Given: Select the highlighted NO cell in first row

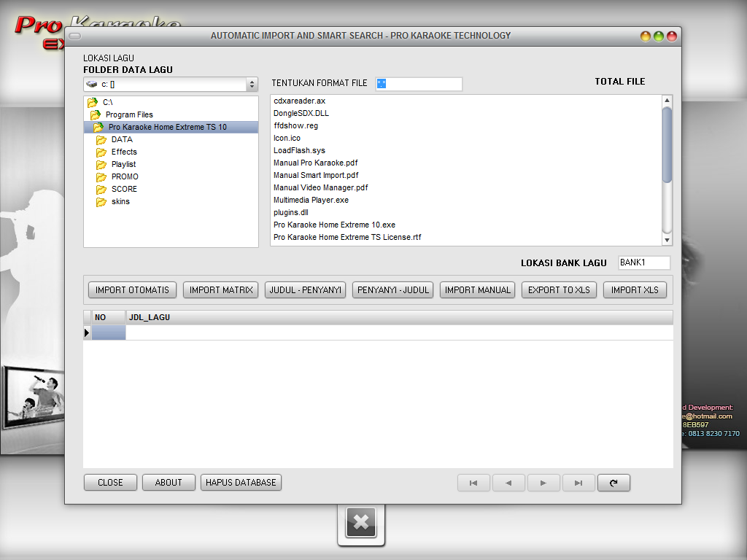Looking at the screenshot, I should [109, 332].
